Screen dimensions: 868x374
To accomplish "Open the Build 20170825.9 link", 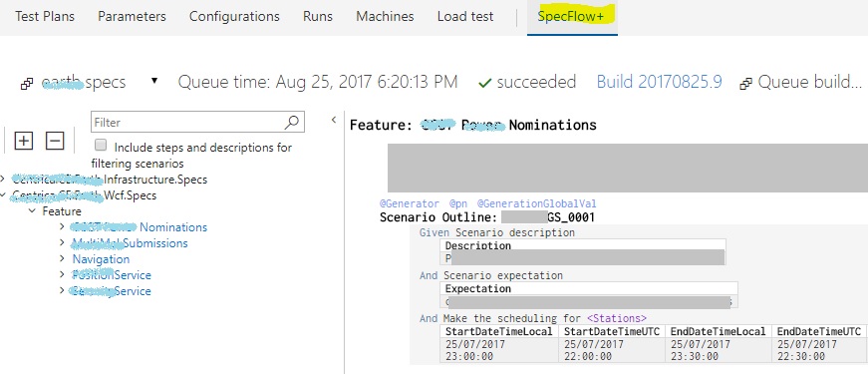I will 659,82.
